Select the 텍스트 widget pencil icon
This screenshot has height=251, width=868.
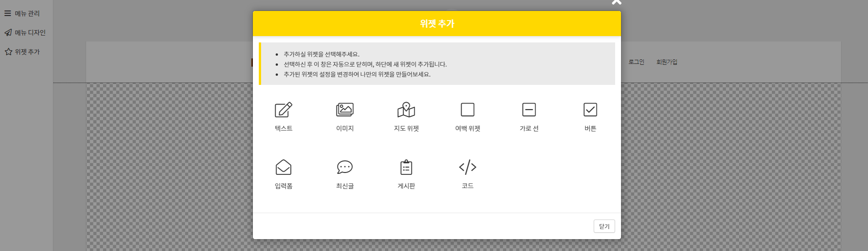[283, 110]
